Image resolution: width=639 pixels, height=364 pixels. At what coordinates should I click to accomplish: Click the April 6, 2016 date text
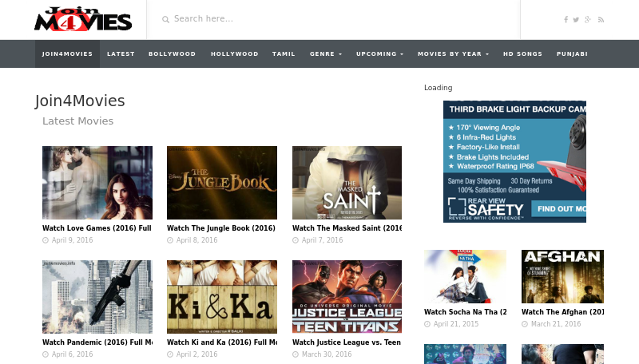72,354
